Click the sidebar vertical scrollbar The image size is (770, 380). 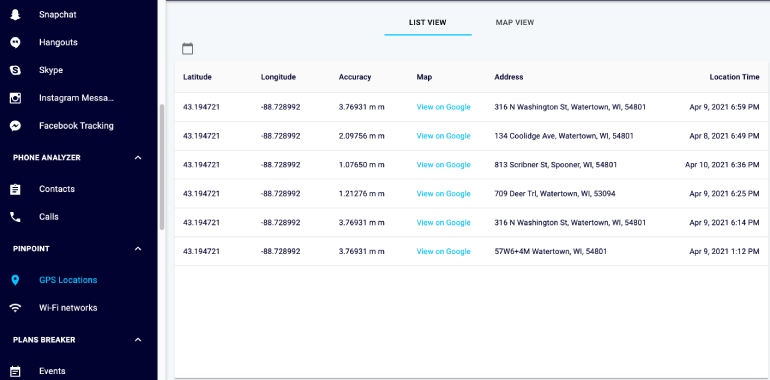(x=162, y=167)
